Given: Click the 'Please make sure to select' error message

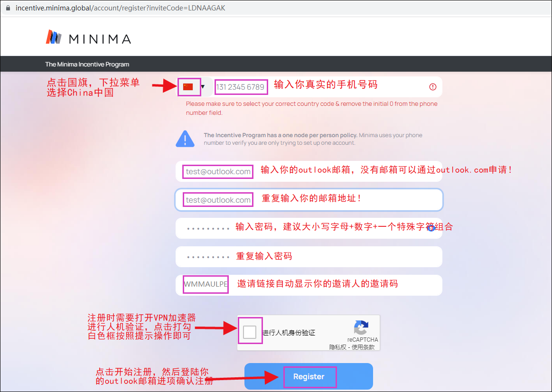Looking at the screenshot, I should pyautogui.click(x=311, y=108).
